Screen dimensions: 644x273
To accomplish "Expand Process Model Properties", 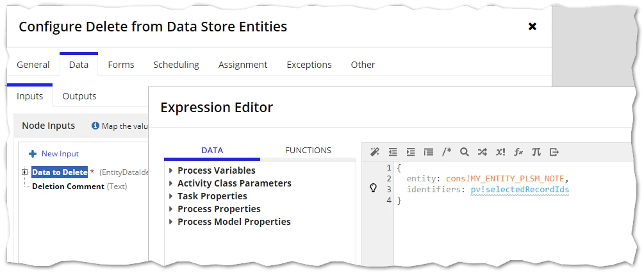I will 171,221.
